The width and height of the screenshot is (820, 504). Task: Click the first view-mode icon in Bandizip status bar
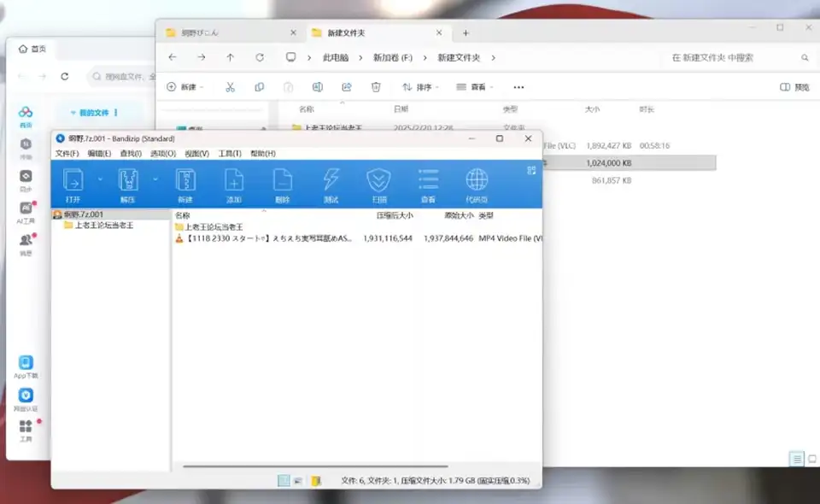pos(284,480)
